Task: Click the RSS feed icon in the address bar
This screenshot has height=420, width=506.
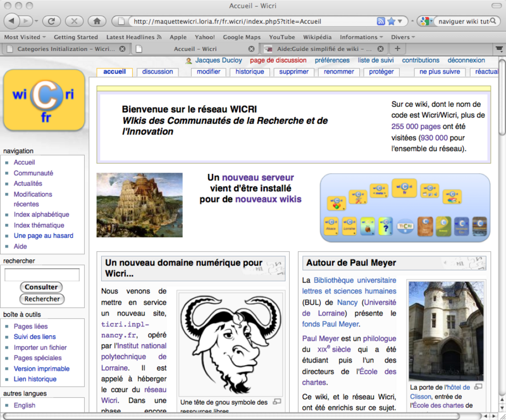Action: coord(381,22)
